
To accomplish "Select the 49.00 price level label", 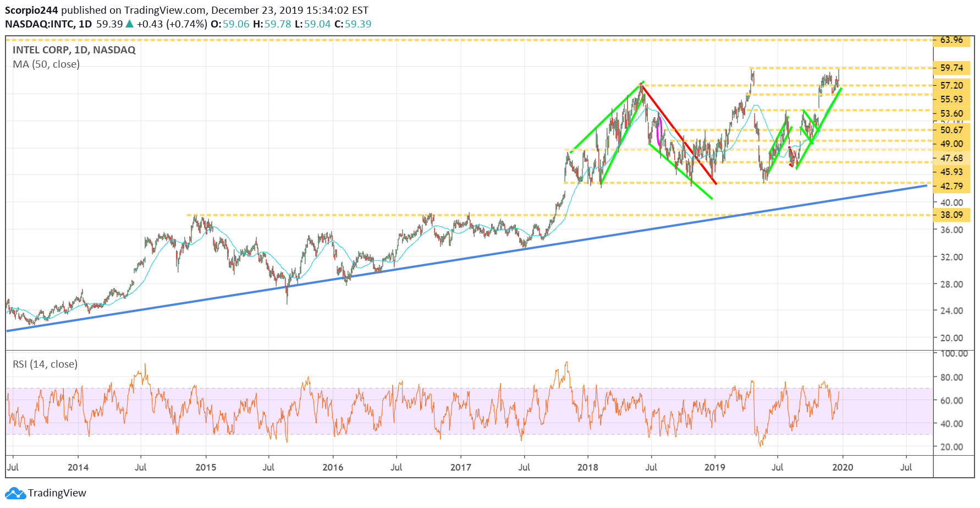I will click(x=951, y=144).
